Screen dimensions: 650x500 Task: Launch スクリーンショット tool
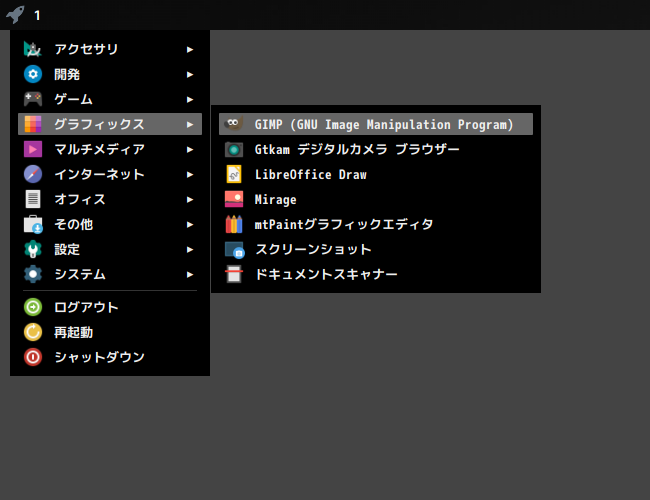[376, 249]
